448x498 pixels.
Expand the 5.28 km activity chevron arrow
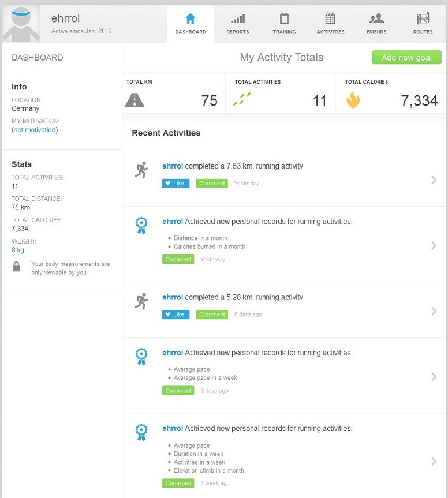click(434, 311)
